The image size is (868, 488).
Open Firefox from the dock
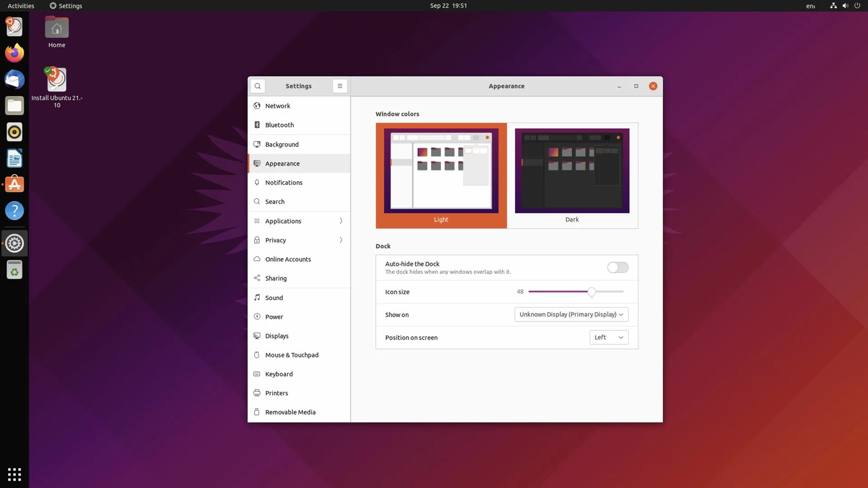[14, 53]
